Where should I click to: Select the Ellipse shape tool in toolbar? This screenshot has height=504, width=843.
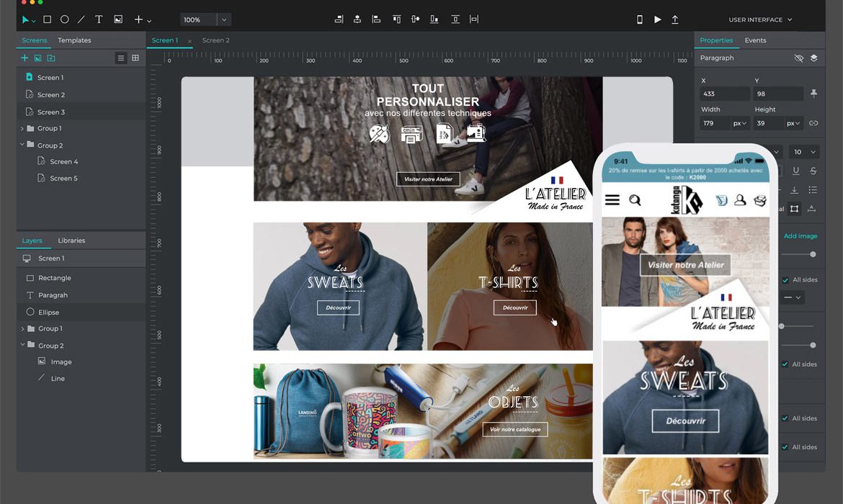[65, 19]
